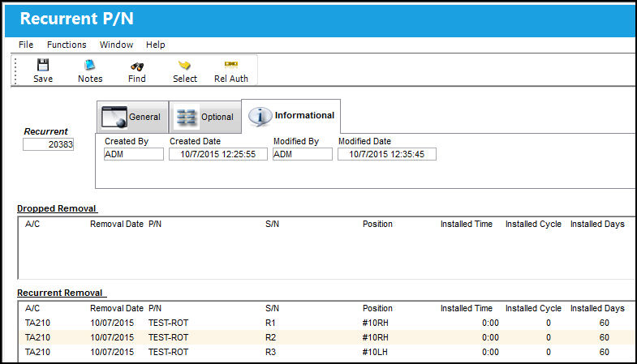Click the Find binoculars icon
Screen dimensions: 637x364
137,66
